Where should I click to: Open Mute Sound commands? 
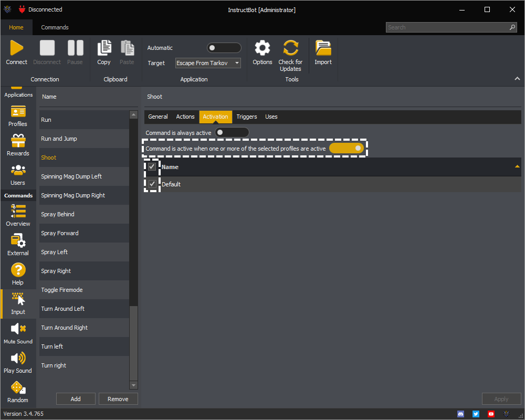click(18, 333)
